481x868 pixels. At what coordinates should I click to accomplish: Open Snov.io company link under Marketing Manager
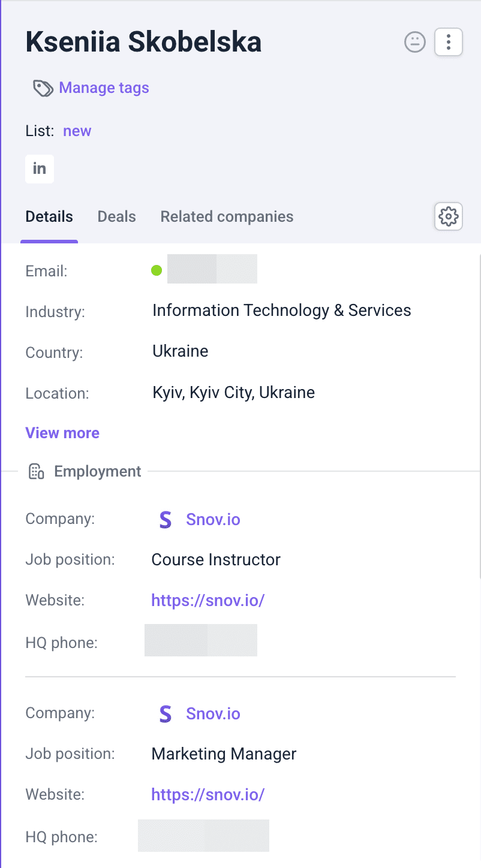click(213, 714)
